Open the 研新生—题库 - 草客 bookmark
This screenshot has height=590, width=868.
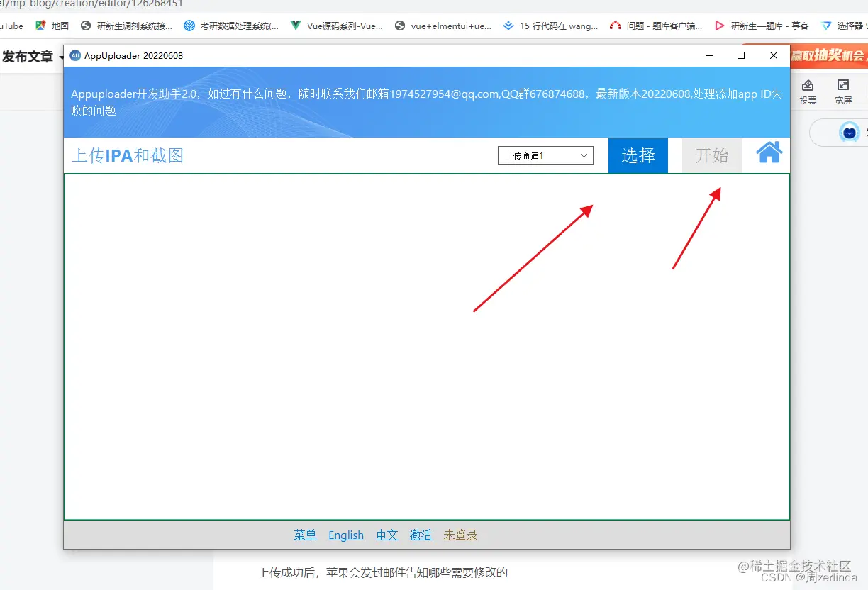pyautogui.click(x=762, y=26)
